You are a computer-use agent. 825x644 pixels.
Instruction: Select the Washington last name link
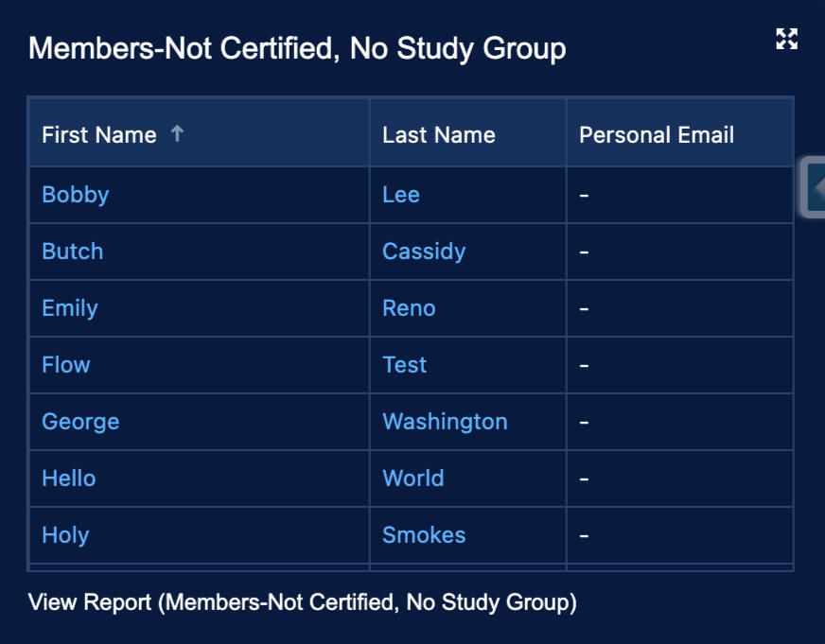445,422
